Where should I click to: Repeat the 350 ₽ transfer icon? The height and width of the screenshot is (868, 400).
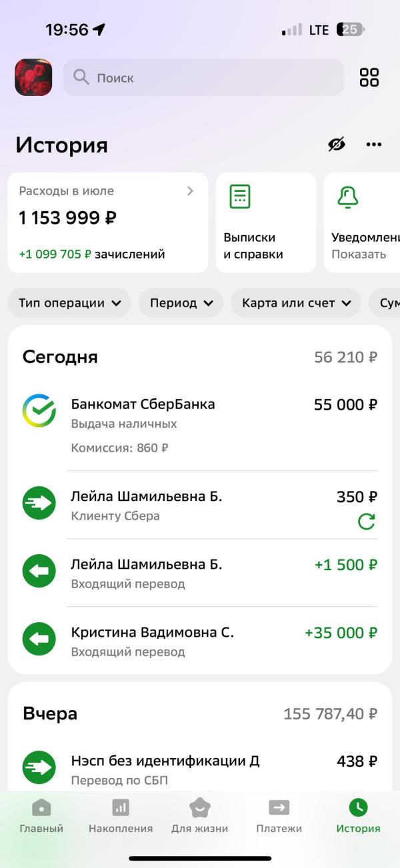[x=367, y=522]
